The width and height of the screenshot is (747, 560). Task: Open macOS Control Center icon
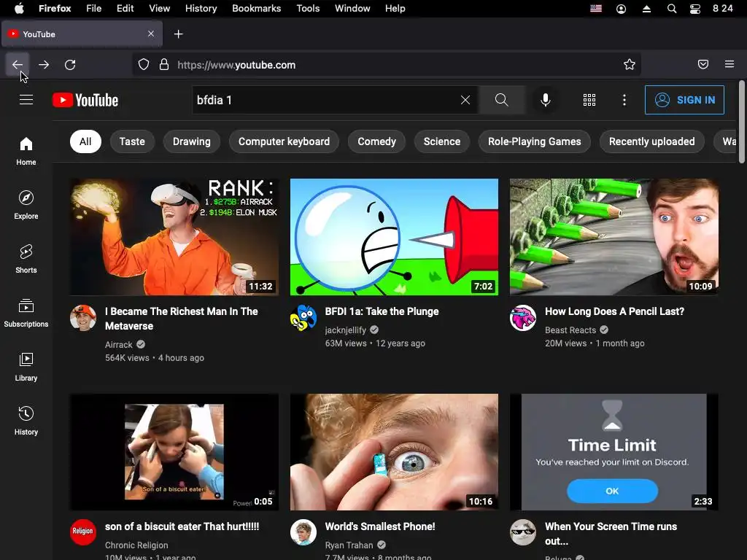[x=695, y=9]
